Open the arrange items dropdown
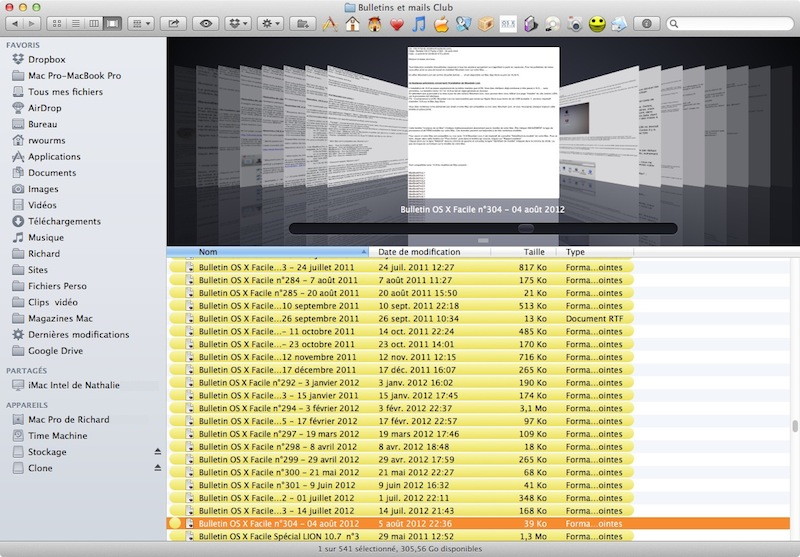Screen dimensions: 800x557 [x=141, y=23]
